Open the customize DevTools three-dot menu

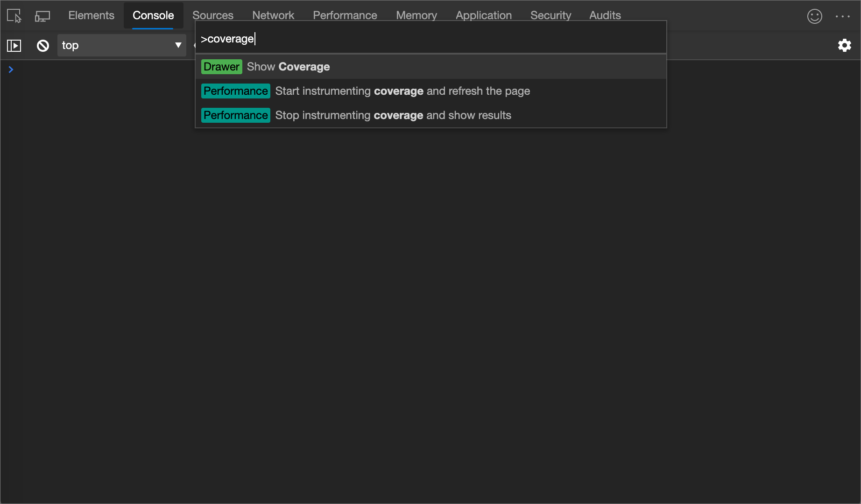(843, 16)
